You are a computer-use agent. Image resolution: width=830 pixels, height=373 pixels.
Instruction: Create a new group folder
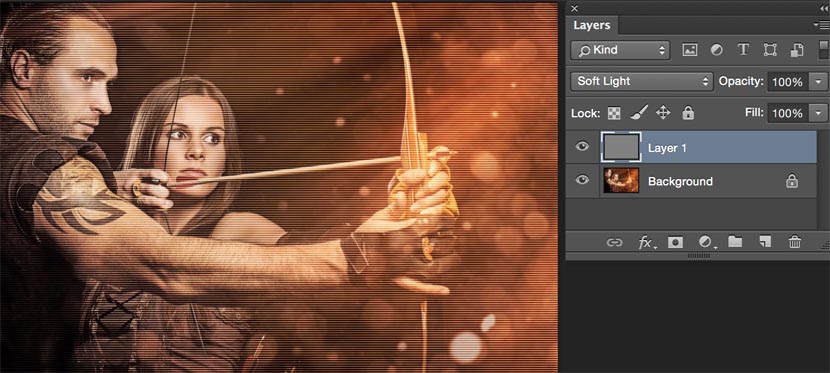tap(735, 242)
